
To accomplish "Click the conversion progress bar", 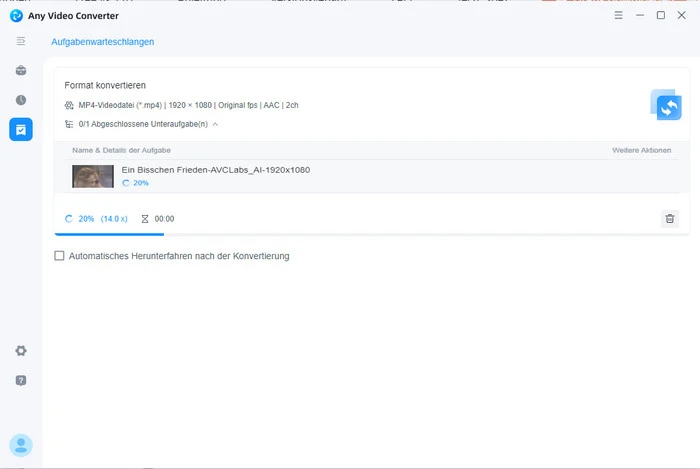I will tap(110, 233).
